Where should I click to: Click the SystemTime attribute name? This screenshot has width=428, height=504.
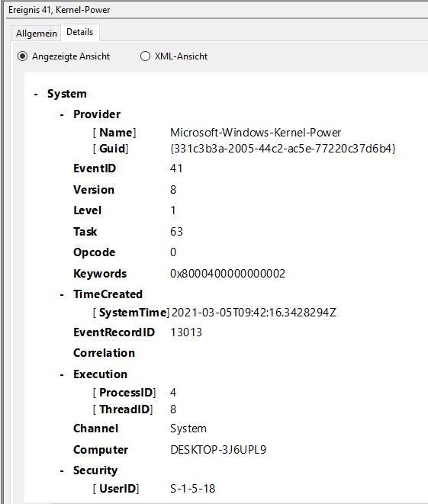[x=133, y=313]
